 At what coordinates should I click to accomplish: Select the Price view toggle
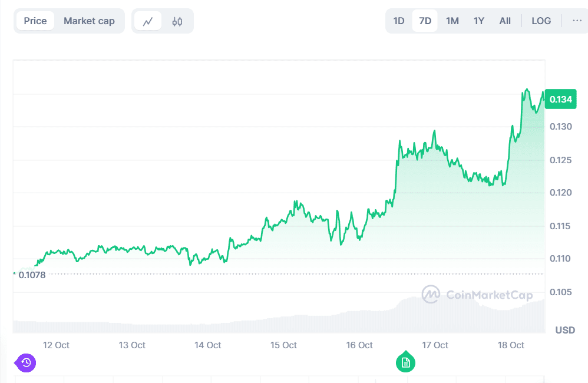pos(35,20)
